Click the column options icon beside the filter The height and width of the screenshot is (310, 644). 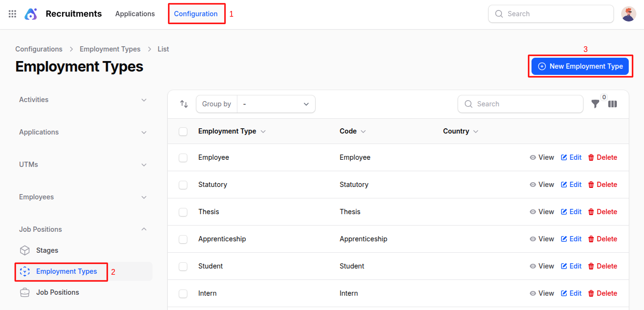coord(612,103)
